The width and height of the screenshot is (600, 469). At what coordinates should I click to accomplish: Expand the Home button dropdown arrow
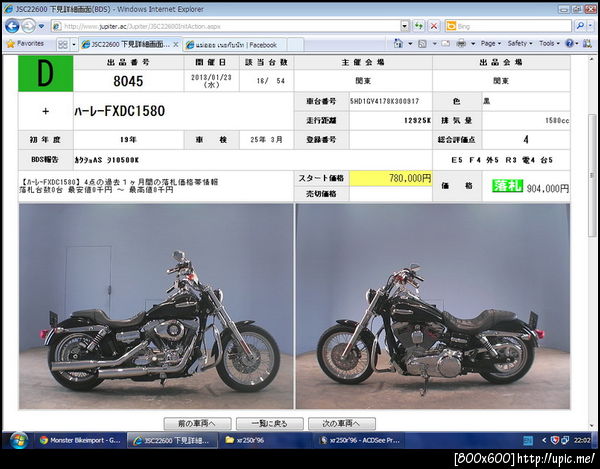click(x=410, y=44)
